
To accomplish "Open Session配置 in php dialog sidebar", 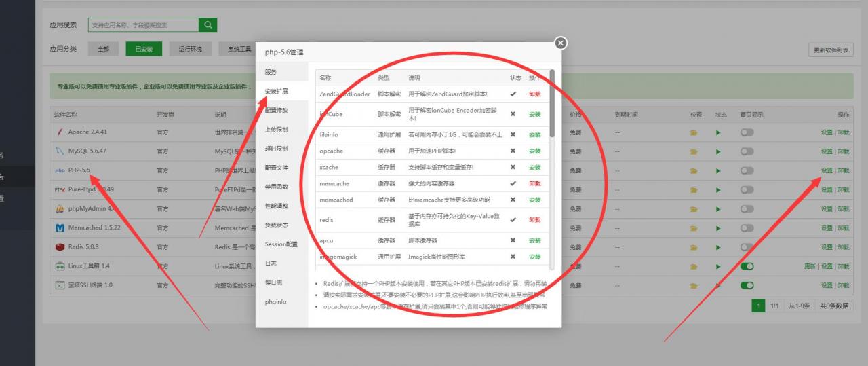I will (281, 244).
